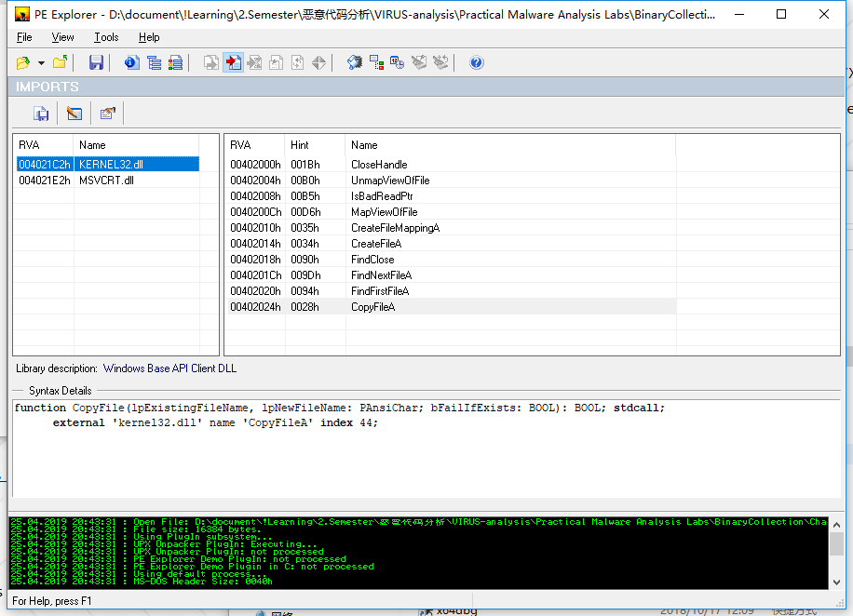The image size is (853, 616).
Task: Click the Save floppy disk icon
Action: [x=96, y=62]
